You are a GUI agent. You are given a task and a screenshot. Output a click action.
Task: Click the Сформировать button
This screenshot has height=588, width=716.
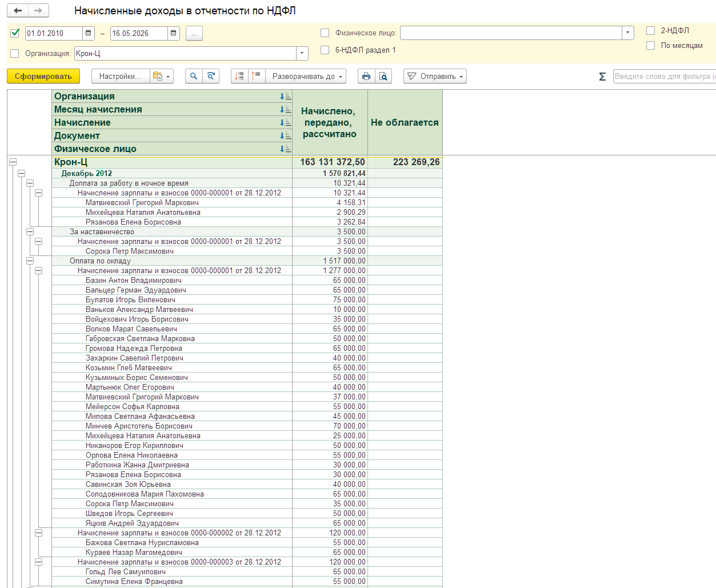[x=43, y=76]
